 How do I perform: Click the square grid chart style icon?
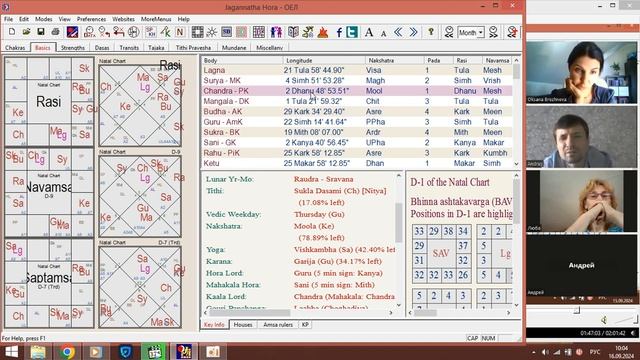[x=198, y=32]
